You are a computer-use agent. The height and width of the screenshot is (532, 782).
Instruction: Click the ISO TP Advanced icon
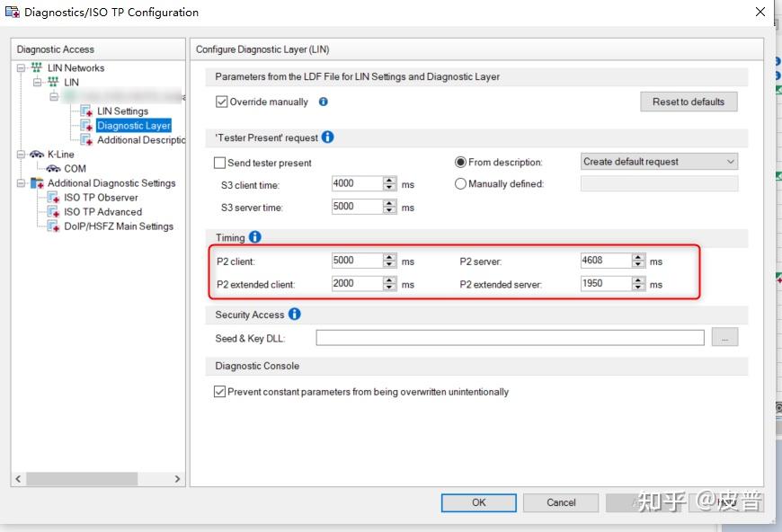tap(53, 212)
